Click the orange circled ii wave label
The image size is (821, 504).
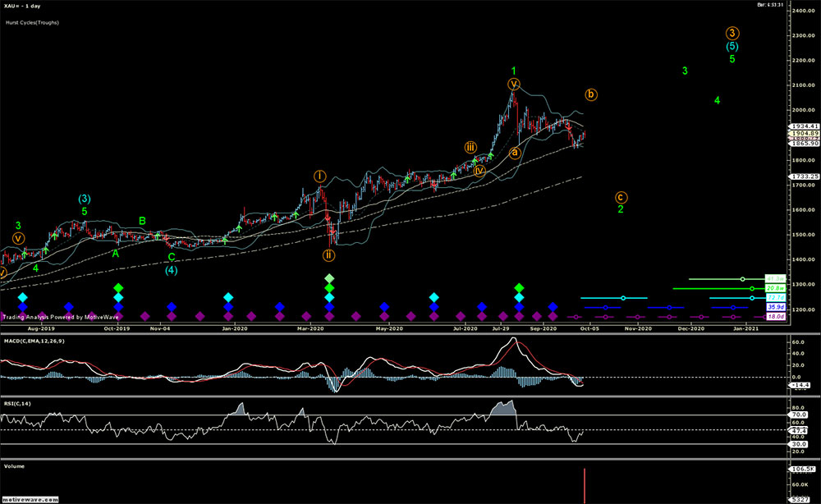click(x=328, y=254)
